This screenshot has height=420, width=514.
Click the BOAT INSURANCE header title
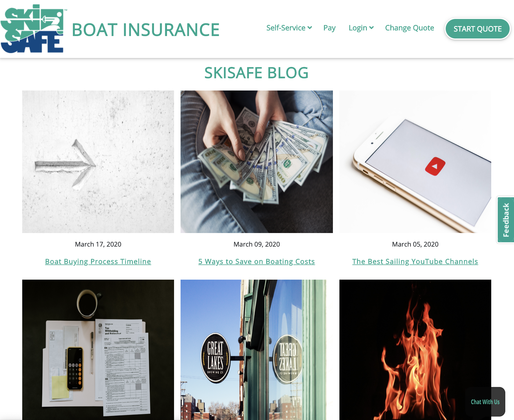(146, 30)
